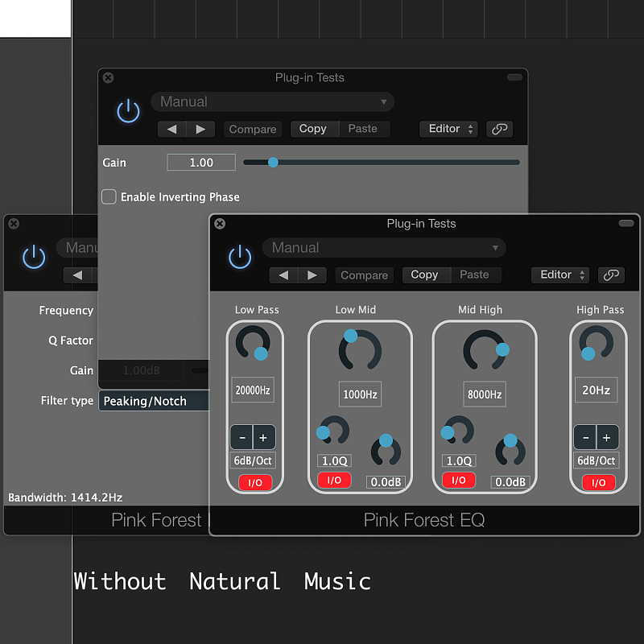The image size is (644, 644).
Task: Click High Pass 6dB/Oct slope field
Action: pyautogui.click(x=596, y=460)
